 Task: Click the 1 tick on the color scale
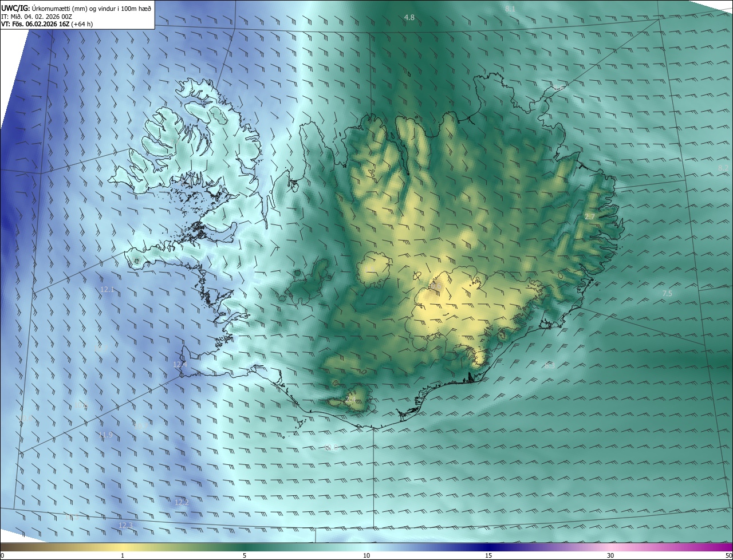point(123,555)
